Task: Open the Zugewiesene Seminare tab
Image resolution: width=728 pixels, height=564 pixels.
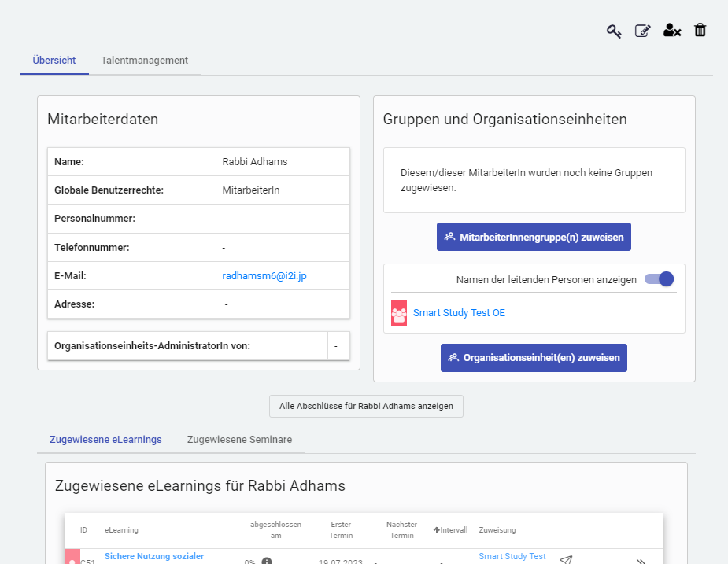Action: point(239,440)
